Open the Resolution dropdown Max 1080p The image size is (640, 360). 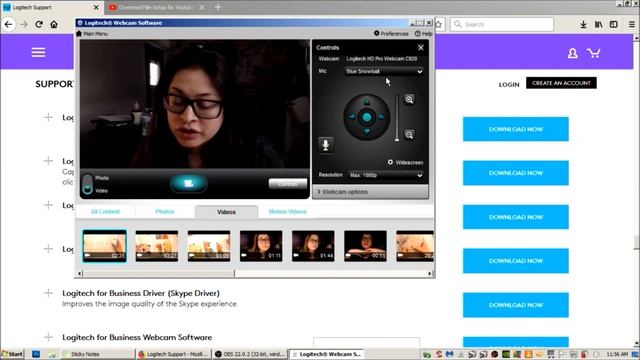pos(386,175)
